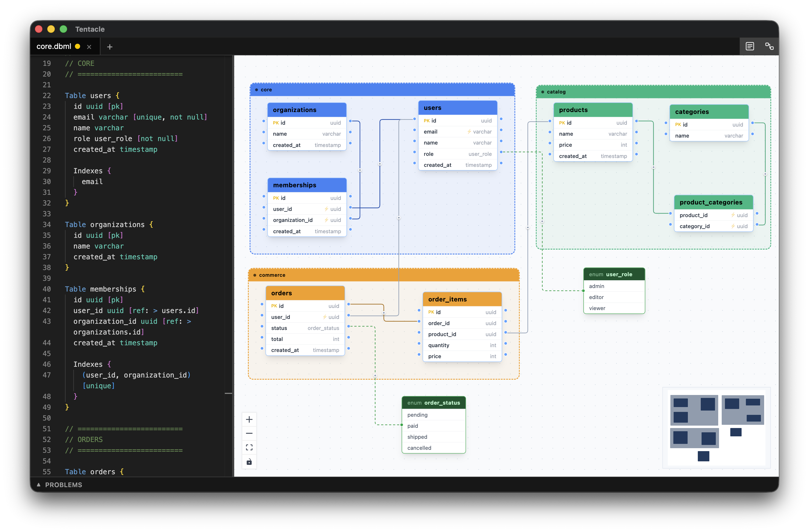The width and height of the screenshot is (809, 532).
Task: Zoom out of the diagram canvas
Action: coord(249,433)
